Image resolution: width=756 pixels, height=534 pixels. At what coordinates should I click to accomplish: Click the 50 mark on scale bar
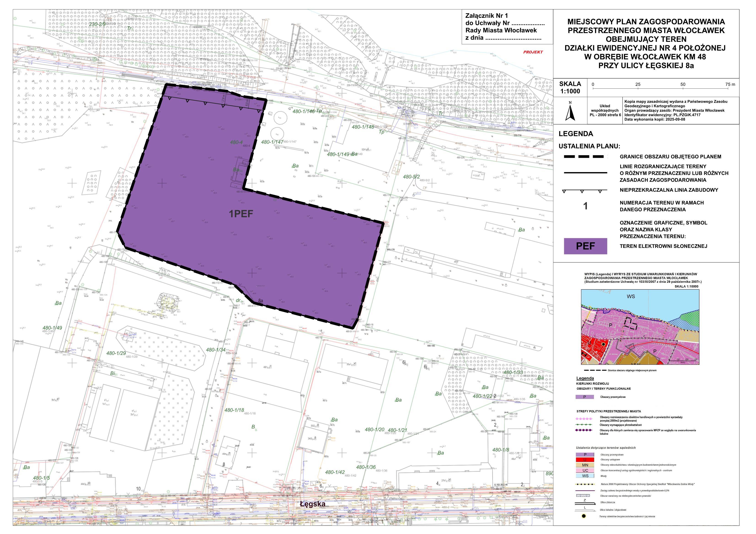point(683,85)
